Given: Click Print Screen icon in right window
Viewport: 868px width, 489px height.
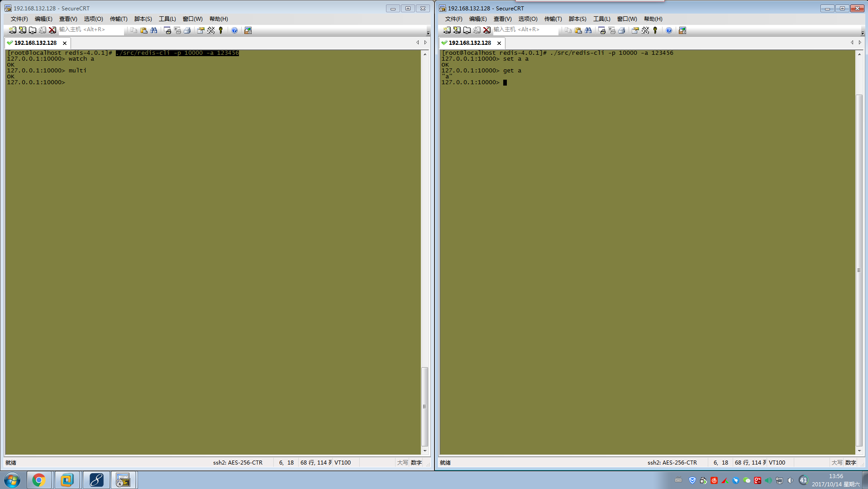Looking at the screenshot, I should (602, 30).
